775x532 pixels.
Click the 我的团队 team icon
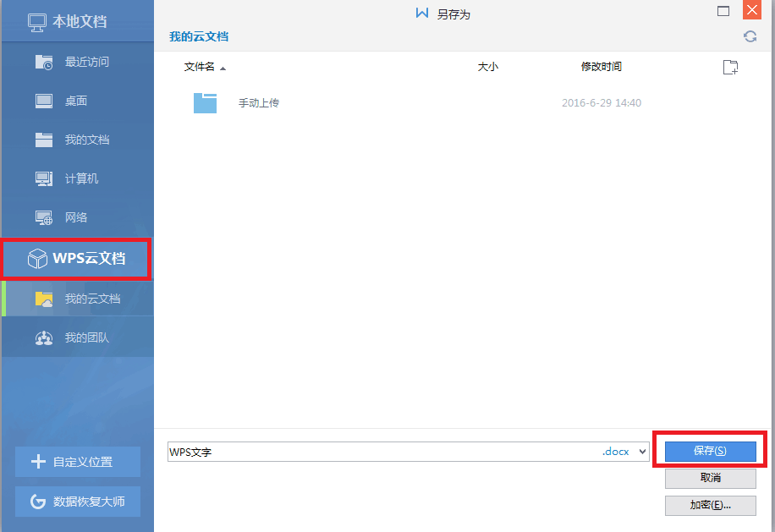coord(44,337)
